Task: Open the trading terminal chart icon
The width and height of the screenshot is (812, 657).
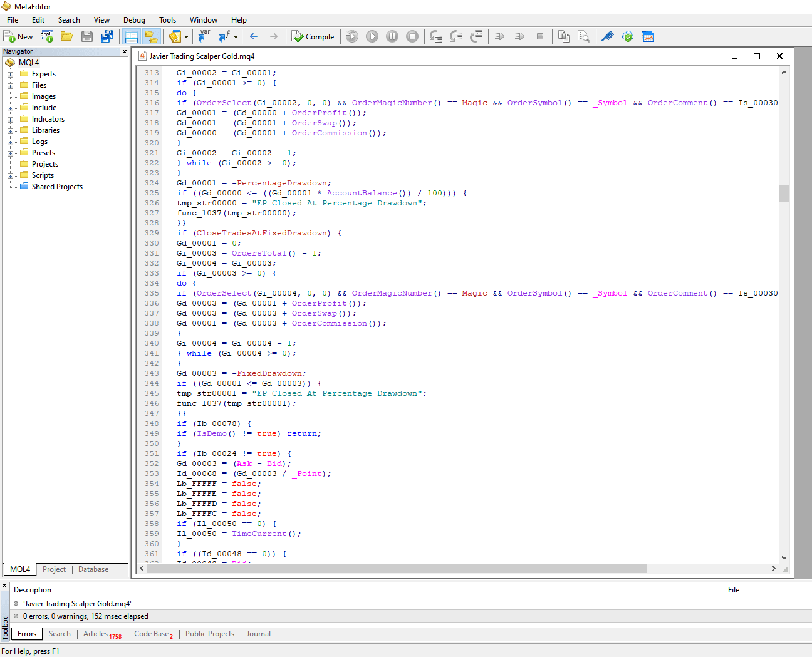Action: (x=648, y=36)
